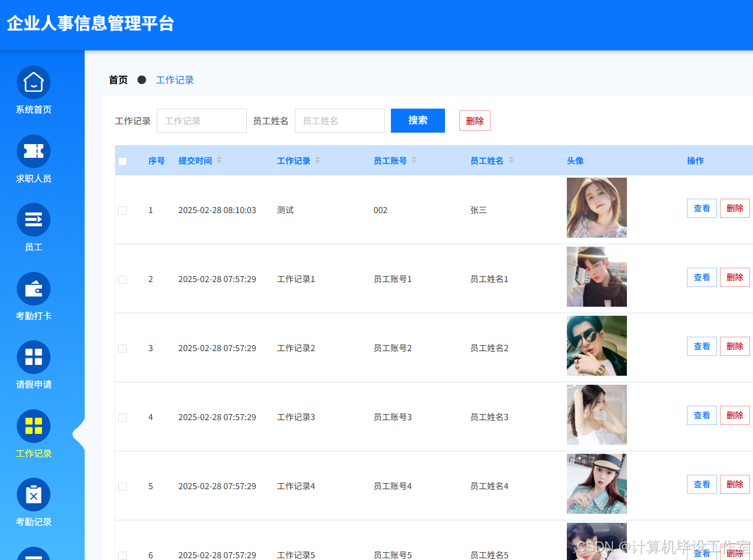View the 工作记录2 row
The image size is (753, 560).
click(702, 346)
